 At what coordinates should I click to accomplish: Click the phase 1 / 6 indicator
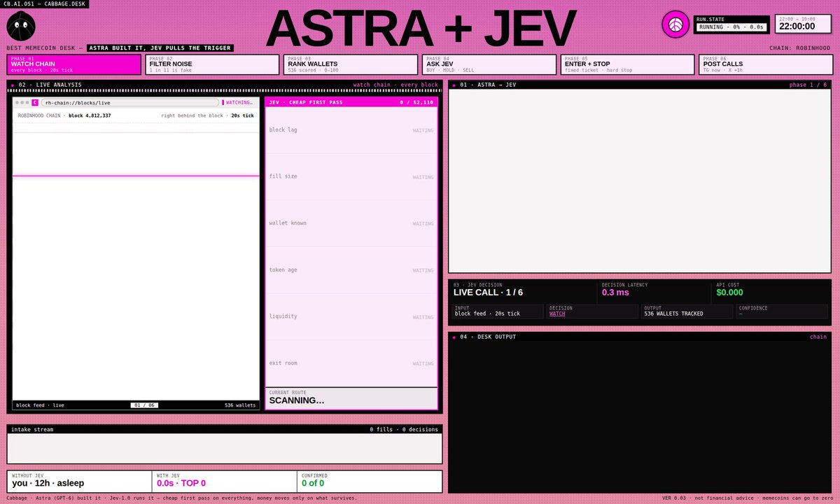click(x=808, y=85)
